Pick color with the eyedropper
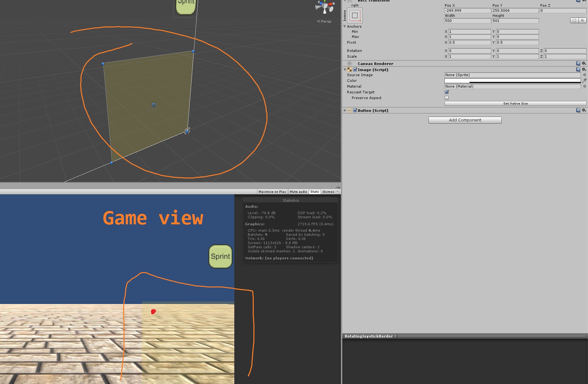 pos(584,81)
